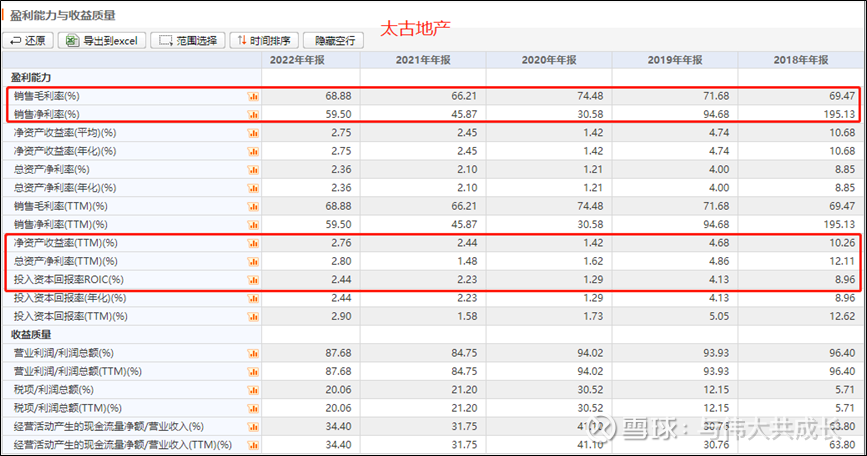Image resolution: width=867 pixels, height=456 pixels.
Task: Export table with 导出到excel button
Action: (102, 40)
